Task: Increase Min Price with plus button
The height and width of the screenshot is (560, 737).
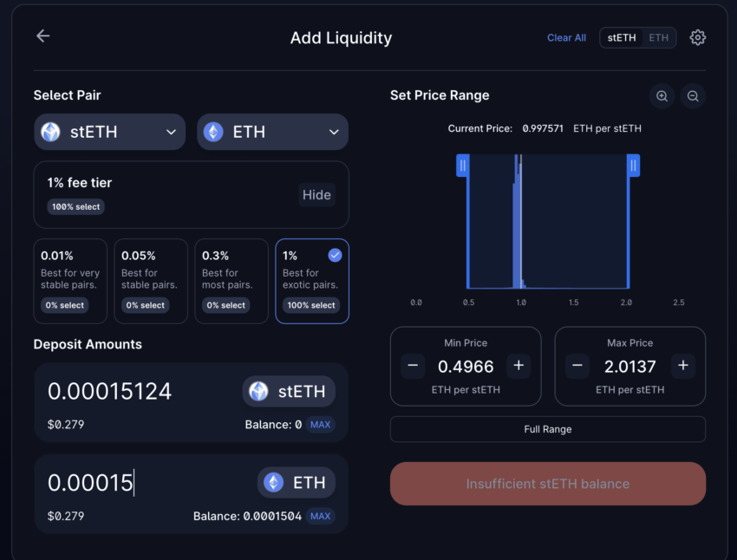Action: tap(519, 366)
